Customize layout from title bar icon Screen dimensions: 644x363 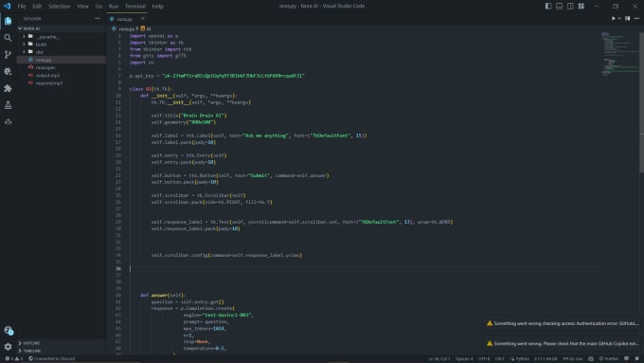(x=581, y=7)
